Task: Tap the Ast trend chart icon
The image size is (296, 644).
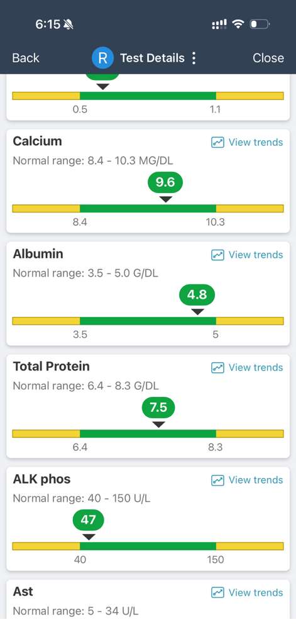Action: pyautogui.click(x=217, y=592)
